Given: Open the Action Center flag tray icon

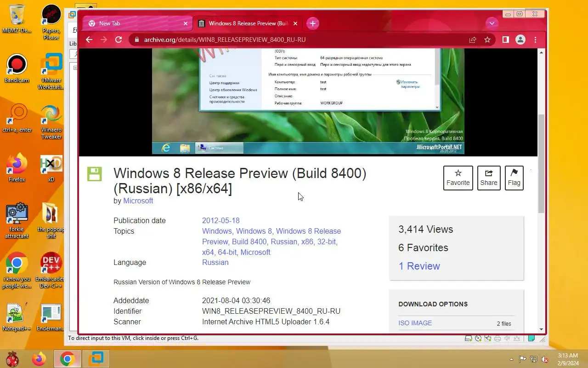Looking at the screenshot, I should [523, 359].
